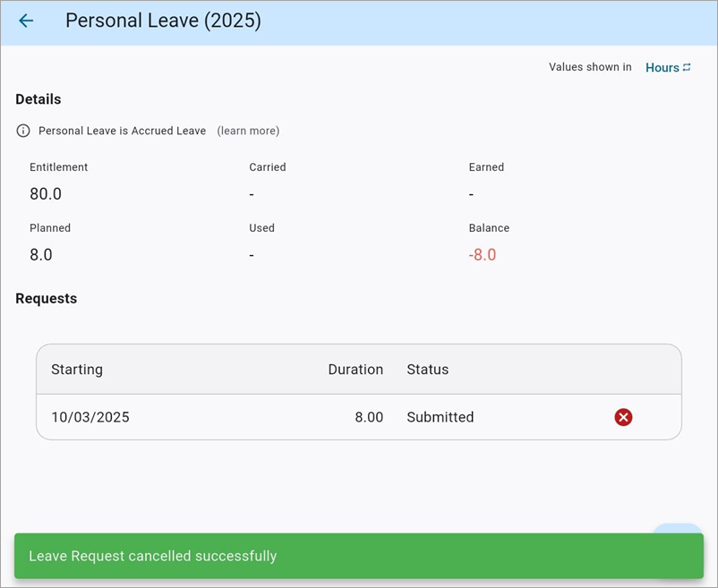Click the Planned value 8.0

(x=41, y=255)
